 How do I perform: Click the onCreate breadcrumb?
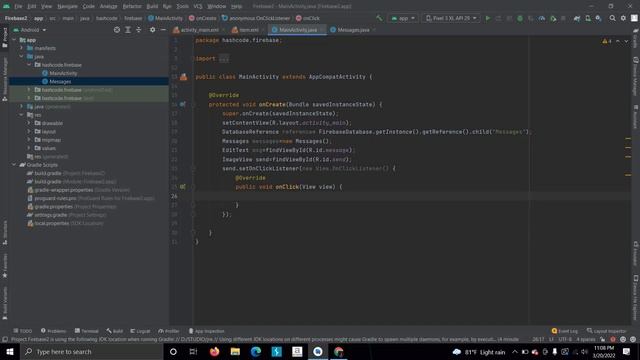tap(202, 18)
